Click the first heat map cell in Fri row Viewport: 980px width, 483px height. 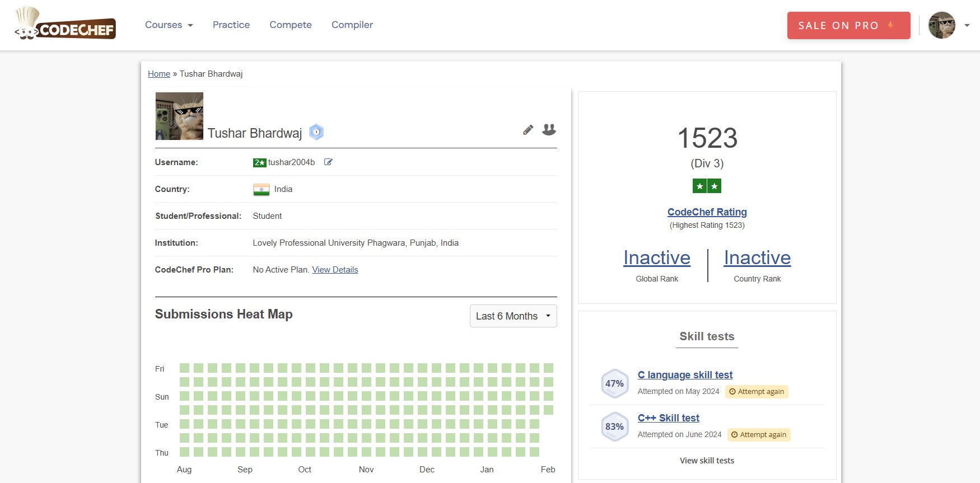pos(184,368)
